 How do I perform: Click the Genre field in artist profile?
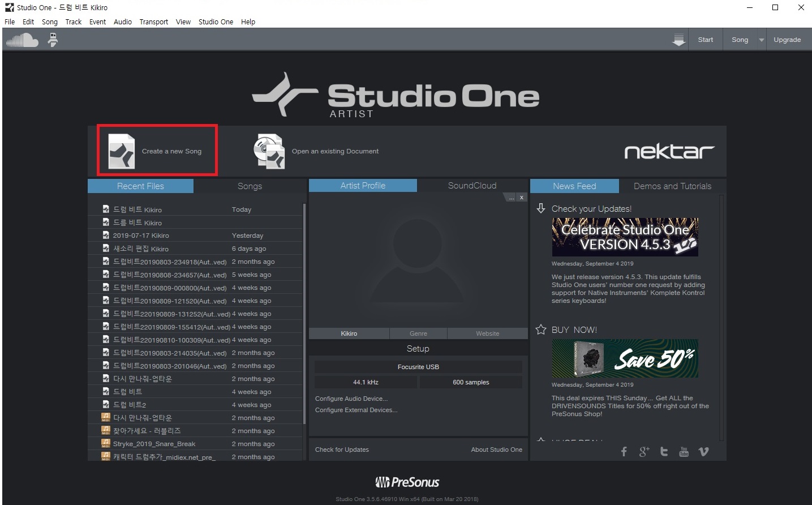tap(418, 333)
